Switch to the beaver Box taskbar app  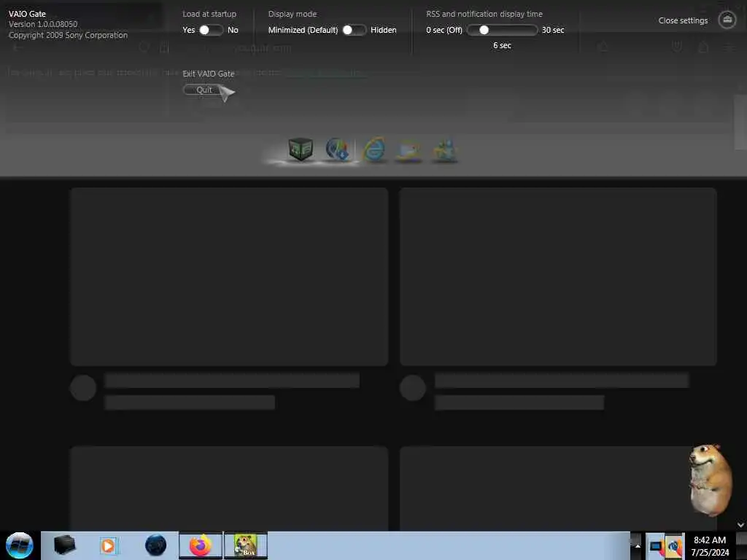coord(246,545)
